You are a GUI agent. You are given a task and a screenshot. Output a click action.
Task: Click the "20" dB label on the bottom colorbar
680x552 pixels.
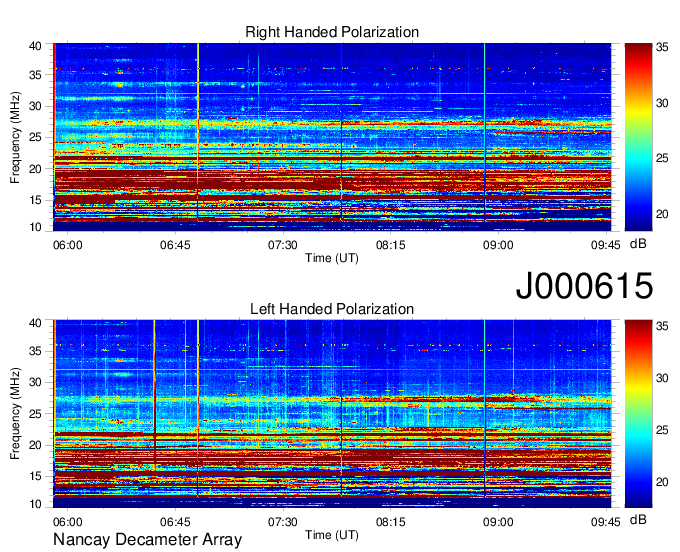662,482
